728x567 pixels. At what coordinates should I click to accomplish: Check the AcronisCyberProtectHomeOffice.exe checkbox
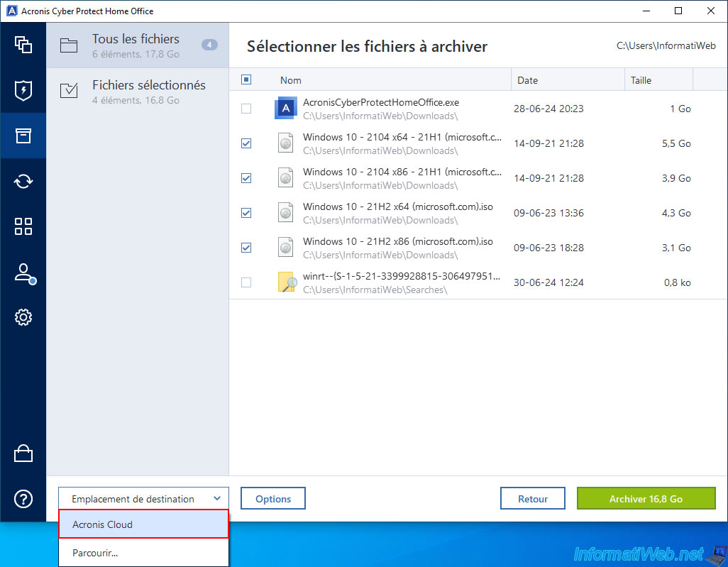(246, 109)
